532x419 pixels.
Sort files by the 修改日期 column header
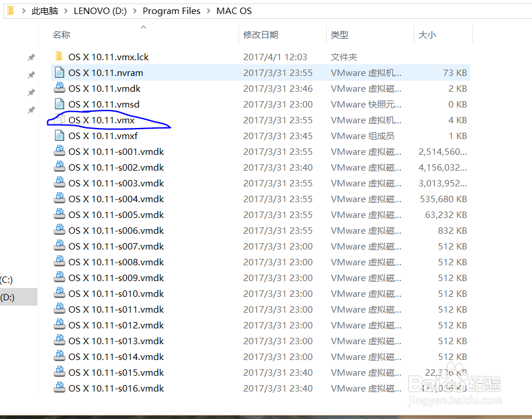click(x=261, y=34)
